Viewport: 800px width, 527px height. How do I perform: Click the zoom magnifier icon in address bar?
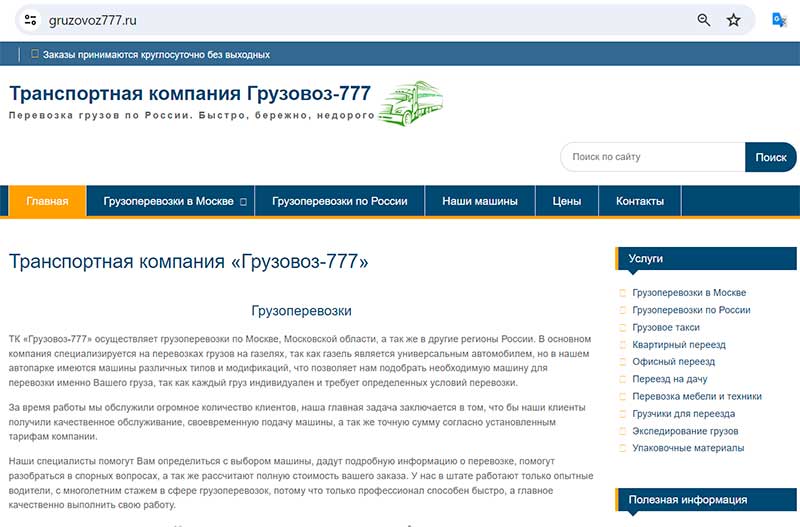click(x=704, y=20)
